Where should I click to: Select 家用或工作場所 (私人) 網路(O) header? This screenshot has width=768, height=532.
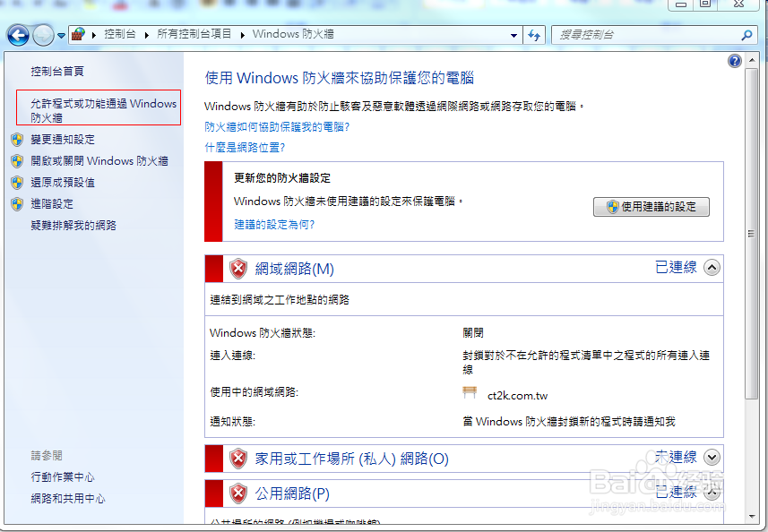tap(351, 459)
